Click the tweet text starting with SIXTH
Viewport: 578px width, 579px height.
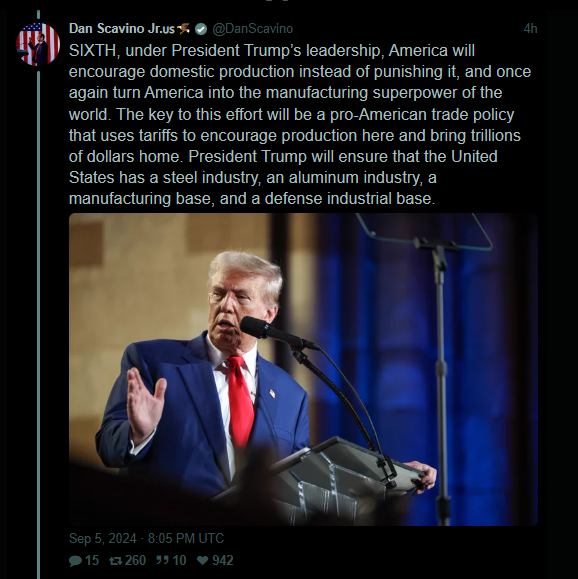(x=300, y=124)
